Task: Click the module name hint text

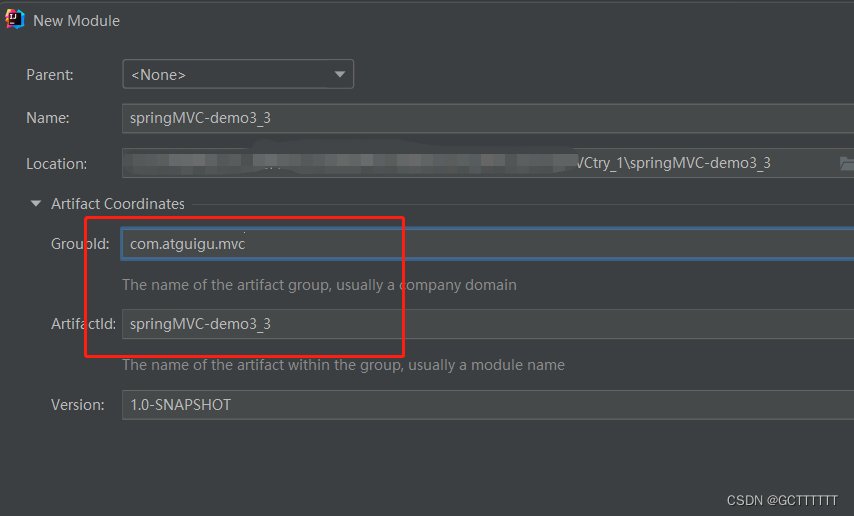Action: [x=343, y=365]
